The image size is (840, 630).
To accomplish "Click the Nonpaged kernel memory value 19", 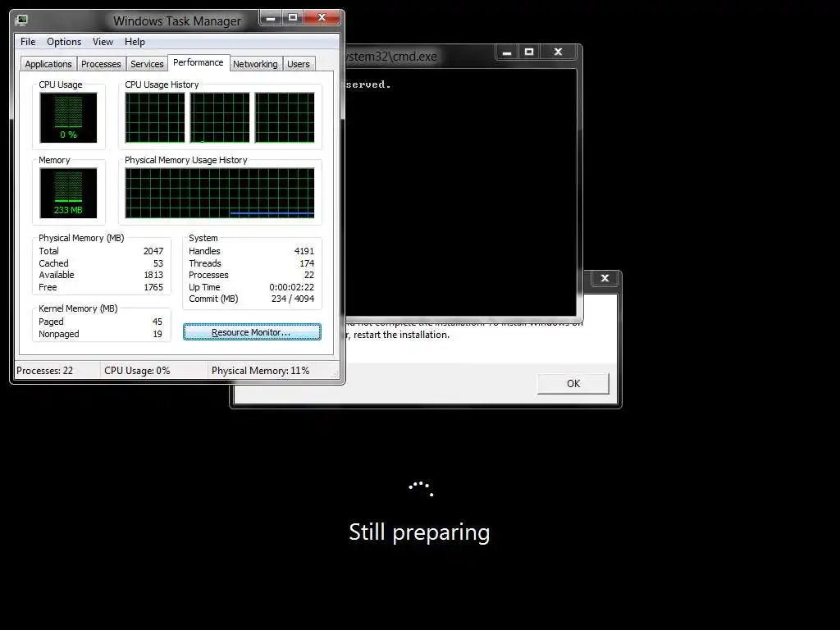I will 157,335.
